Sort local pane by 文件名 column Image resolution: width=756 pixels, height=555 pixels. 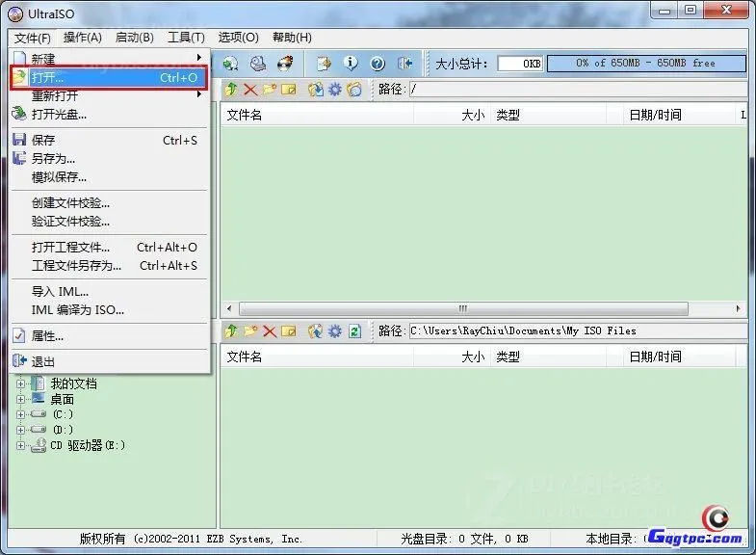[x=317, y=357]
